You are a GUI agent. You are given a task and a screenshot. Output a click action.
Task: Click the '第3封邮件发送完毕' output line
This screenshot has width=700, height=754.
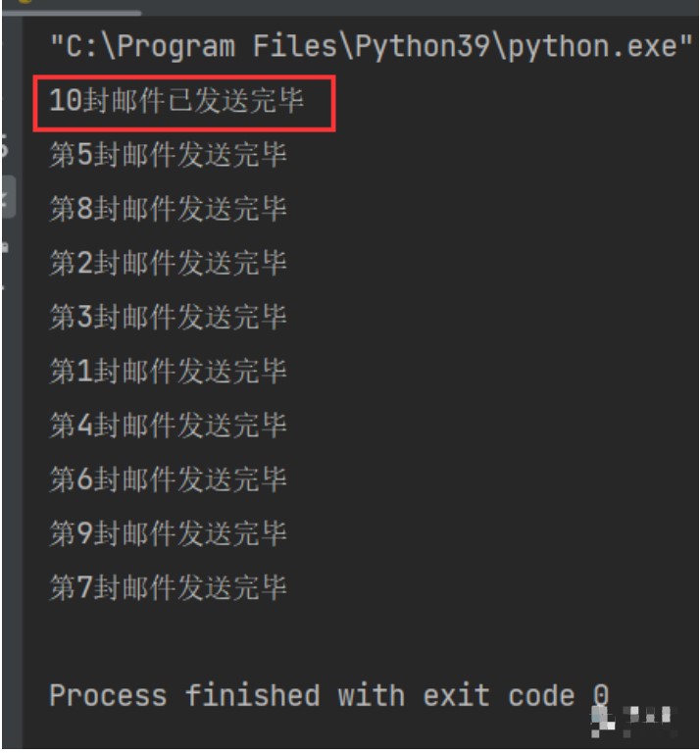pyautogui.click(x=168, y=318)
